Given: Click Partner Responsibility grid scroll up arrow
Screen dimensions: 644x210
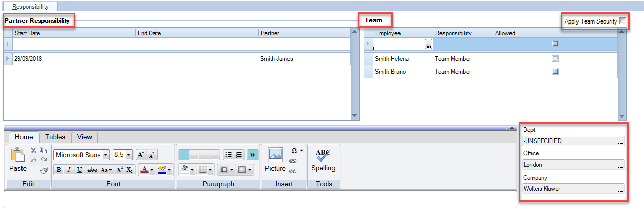Looking at the screenshot, I should click(354, 31).
